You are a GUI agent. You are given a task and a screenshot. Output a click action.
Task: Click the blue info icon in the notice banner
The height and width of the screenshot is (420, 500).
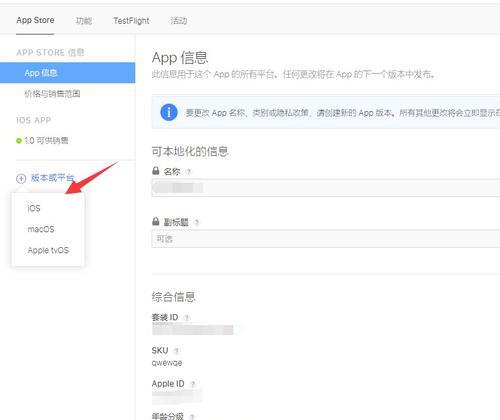[169, 112]
